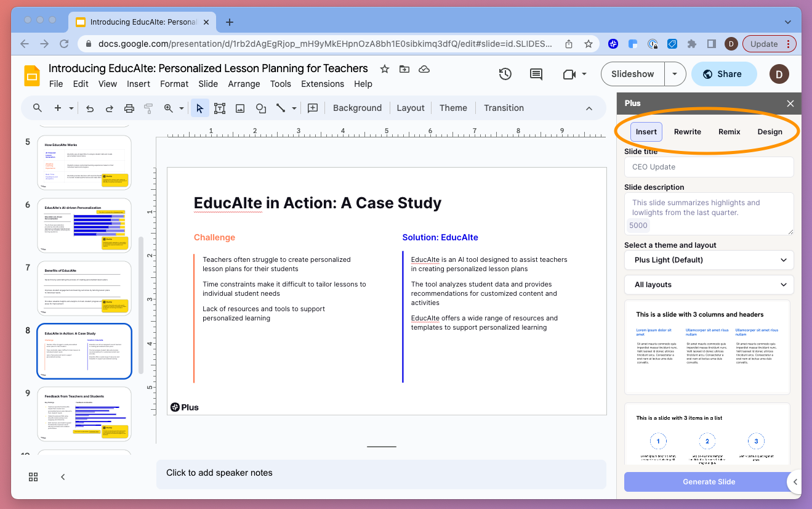
Task: Bookmark this page with star icon
Action: (x=589, y=44)
